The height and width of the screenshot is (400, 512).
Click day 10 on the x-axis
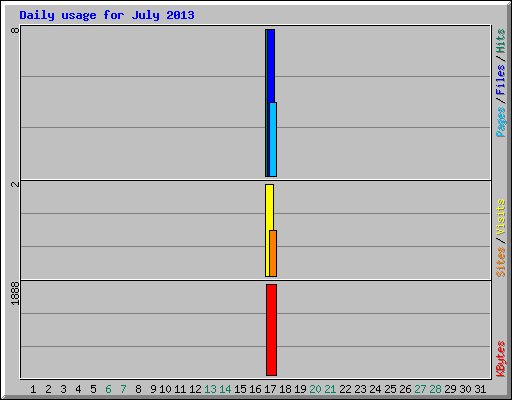[x=165, y=389]
